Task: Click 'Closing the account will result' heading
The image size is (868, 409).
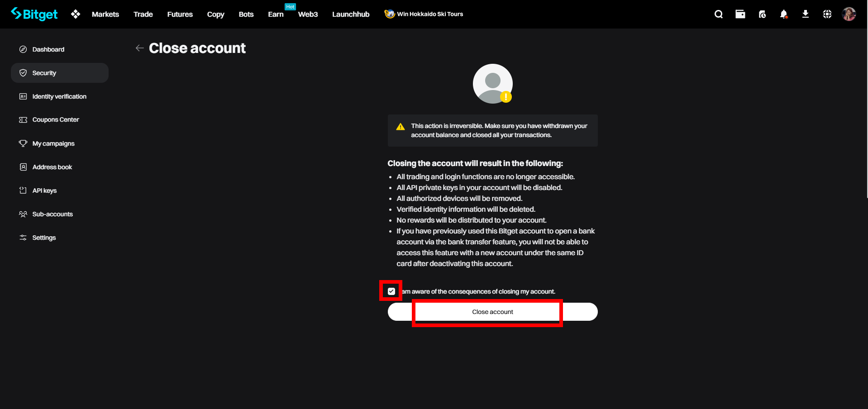Action: [475, 163]
